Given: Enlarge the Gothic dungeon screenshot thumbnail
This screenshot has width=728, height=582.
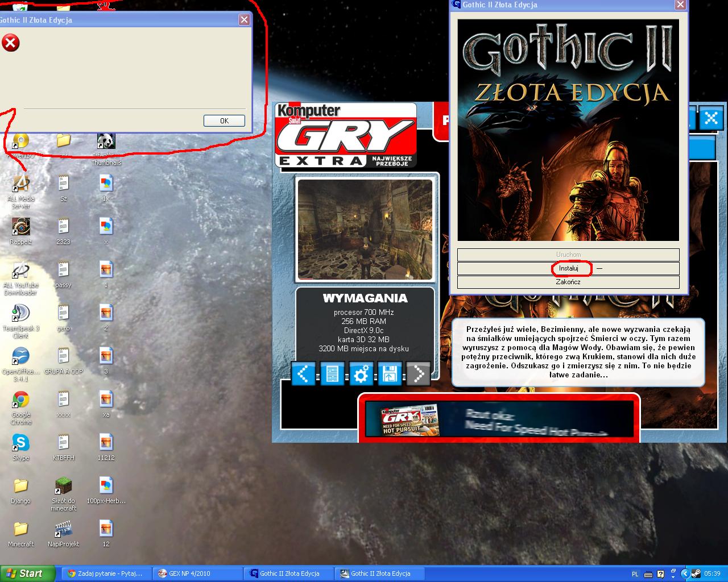Looking at the screenshot, I should tap(365, 229).
